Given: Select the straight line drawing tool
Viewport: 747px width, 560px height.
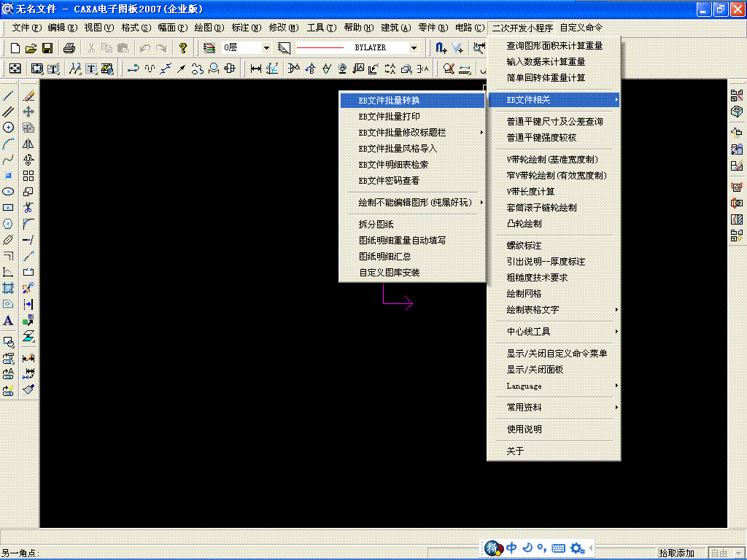Looking at the screenshot, I should point(8,96).
